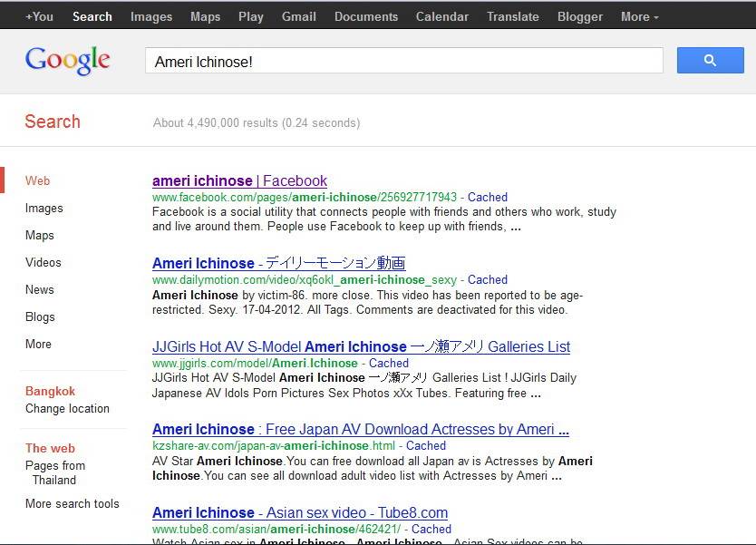Open Play in the top bar
756x545 pixels.
(x=251, y=17)
